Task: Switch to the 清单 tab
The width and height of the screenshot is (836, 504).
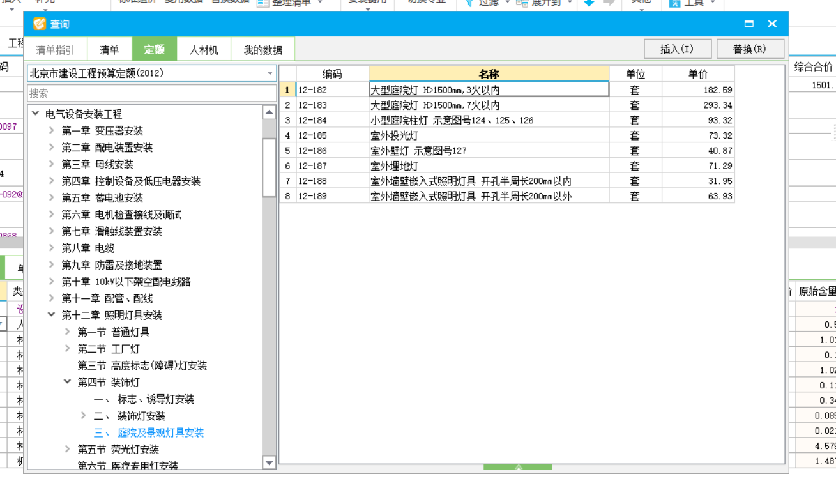Action: pyautogui.click(x=109, y=50)
